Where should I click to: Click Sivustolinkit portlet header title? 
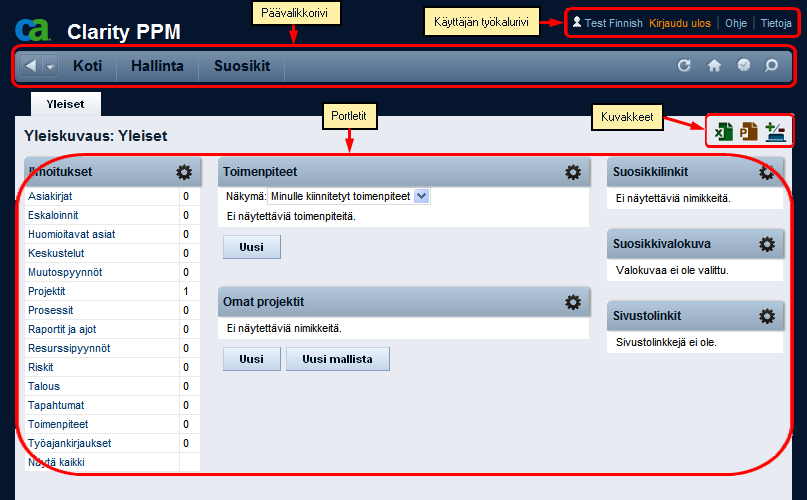(x=646, y=316)
